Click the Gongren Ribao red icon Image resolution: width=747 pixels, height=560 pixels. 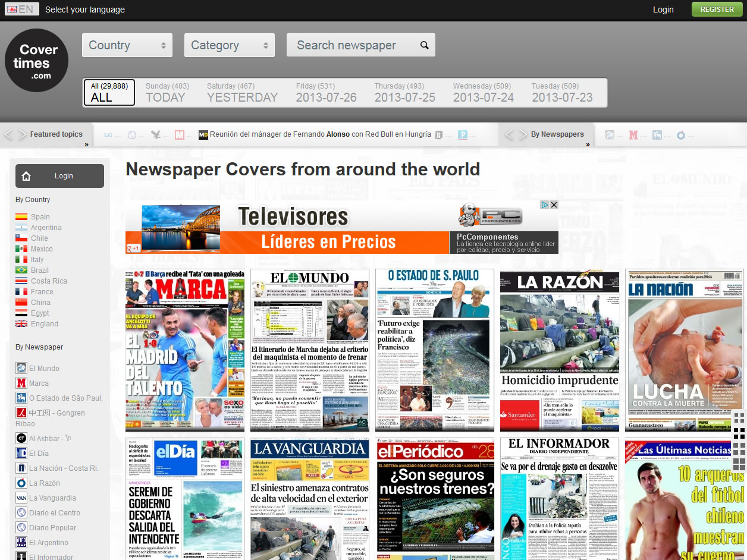[x=21, y=413]
